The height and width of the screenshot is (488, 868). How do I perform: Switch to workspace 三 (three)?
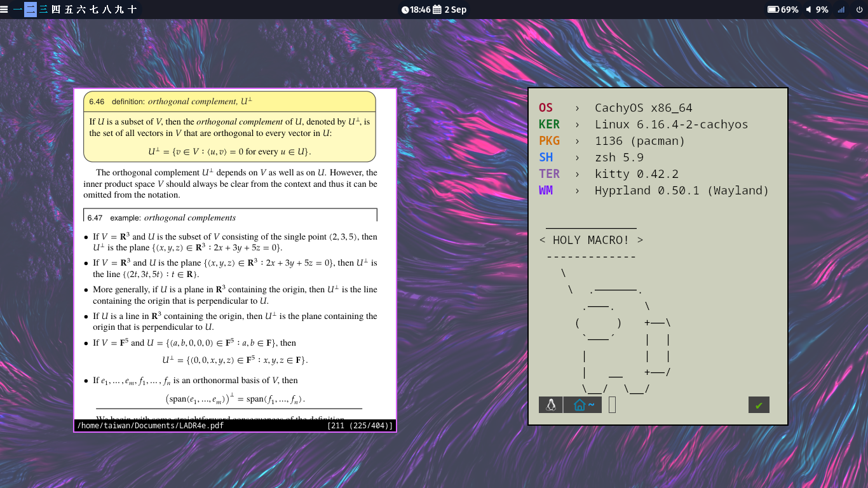coord(43,10)
